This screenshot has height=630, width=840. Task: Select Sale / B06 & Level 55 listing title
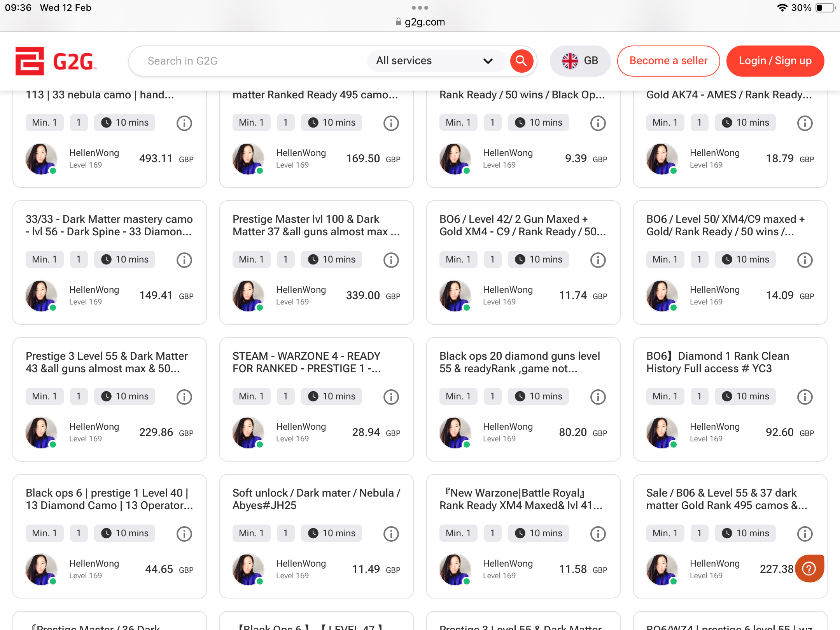point(726,499)
